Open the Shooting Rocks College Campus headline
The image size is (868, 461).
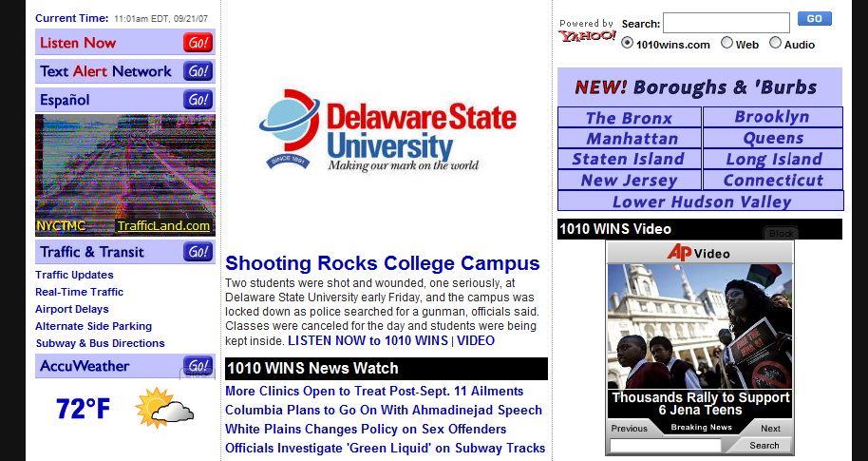382,263
